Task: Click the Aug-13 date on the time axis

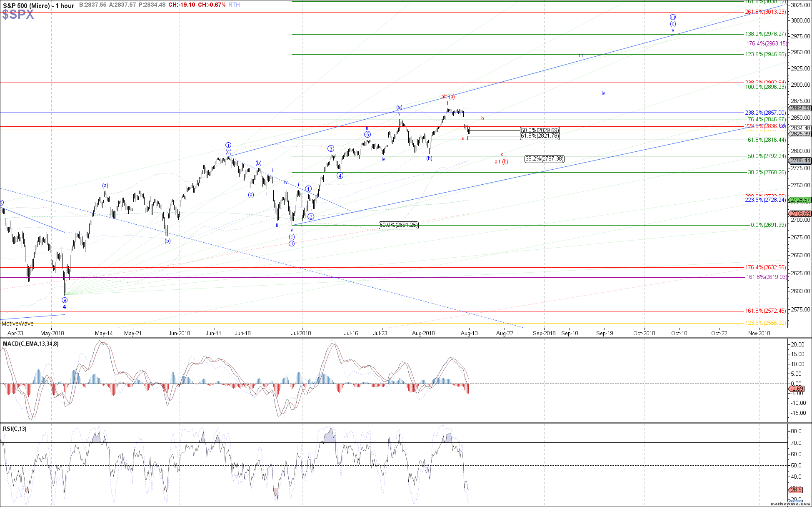Action: 469,333
